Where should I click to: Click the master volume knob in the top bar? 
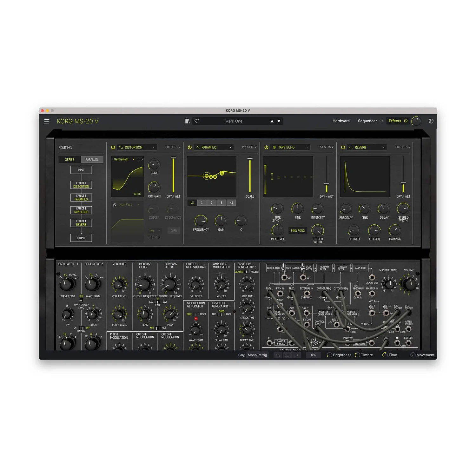pos(416,121)
